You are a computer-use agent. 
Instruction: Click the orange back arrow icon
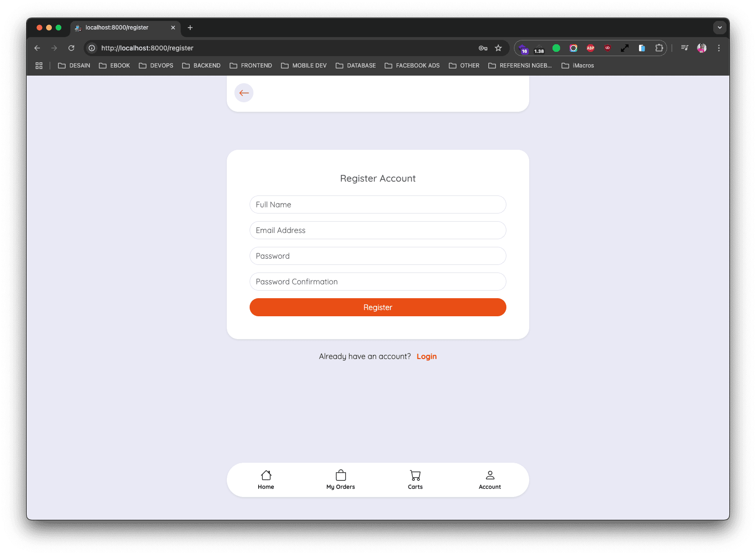(x=244, y=93)
